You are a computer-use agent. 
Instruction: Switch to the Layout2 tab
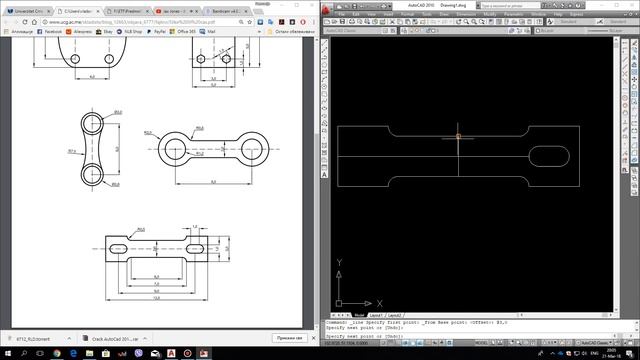click(x=394, y=316)
